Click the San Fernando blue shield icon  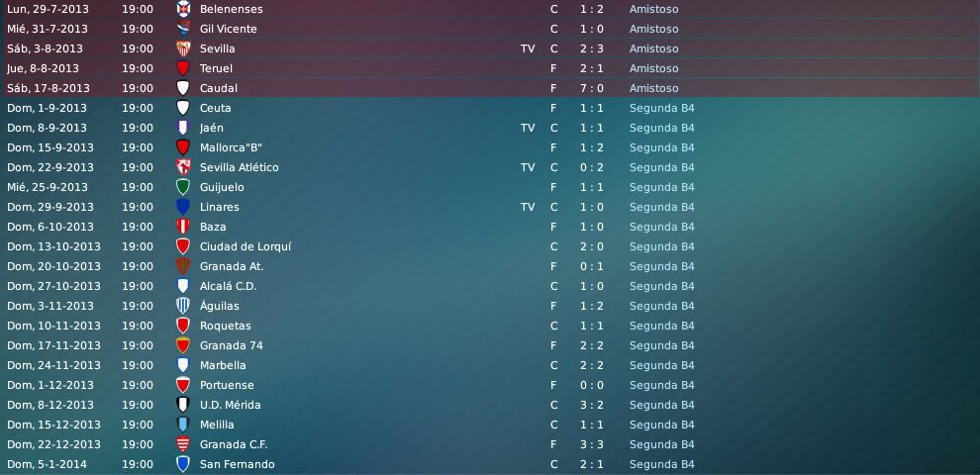[x=183, y=464]
